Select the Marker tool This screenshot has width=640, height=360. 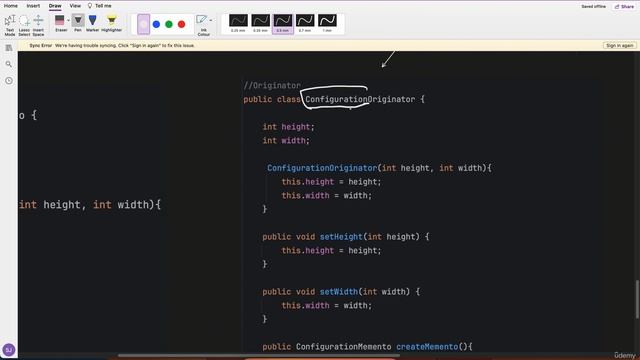(x=93, y=23)
